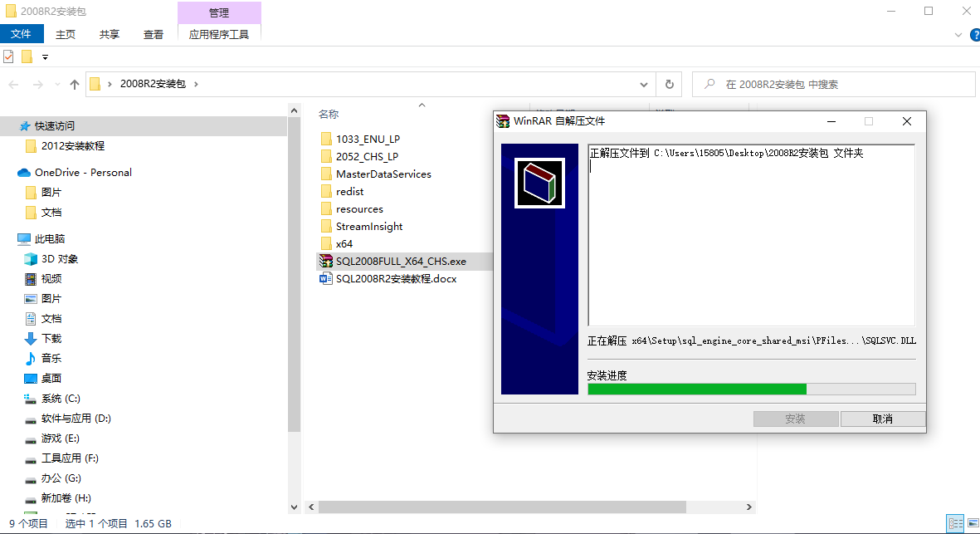Open the 图片 folder under OneDrive

[x=51, y=193]
